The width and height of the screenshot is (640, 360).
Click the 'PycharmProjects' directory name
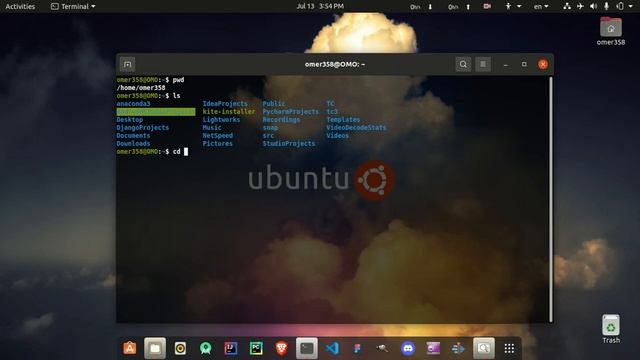tap(291, 112)
